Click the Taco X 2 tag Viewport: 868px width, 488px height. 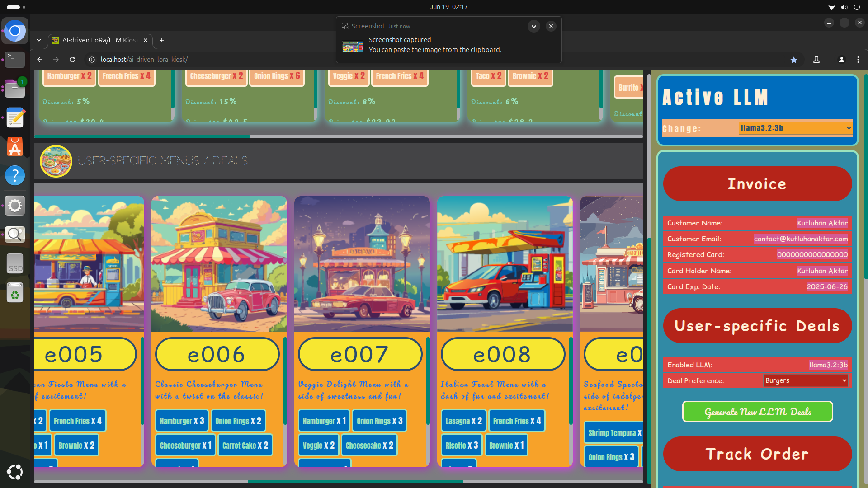tap(488, 76)
